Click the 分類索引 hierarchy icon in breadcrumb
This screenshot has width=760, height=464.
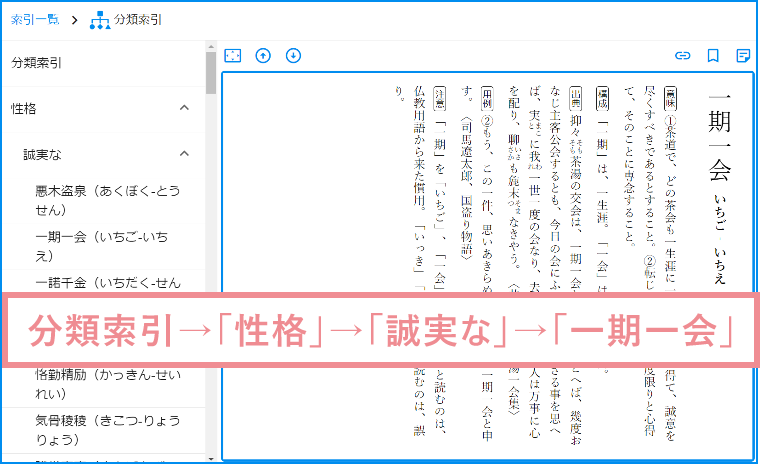(100, 20)
